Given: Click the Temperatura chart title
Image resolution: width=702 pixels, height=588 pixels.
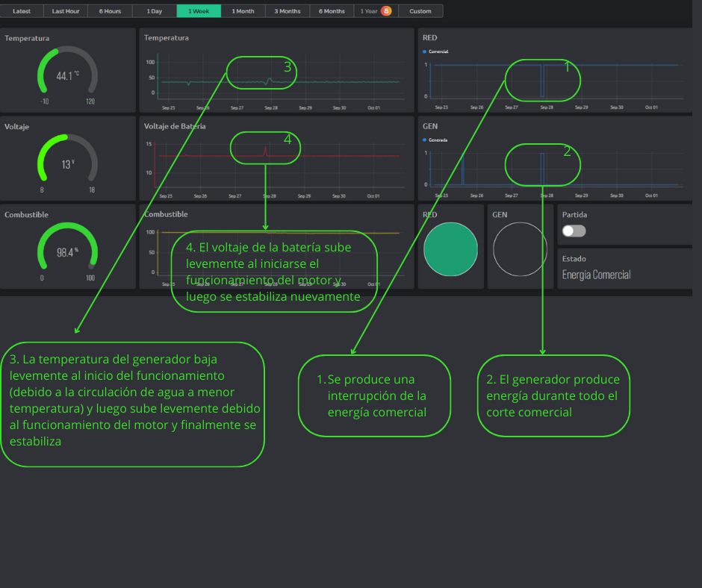Looking at the screenshot, I should tap(166, 38).
